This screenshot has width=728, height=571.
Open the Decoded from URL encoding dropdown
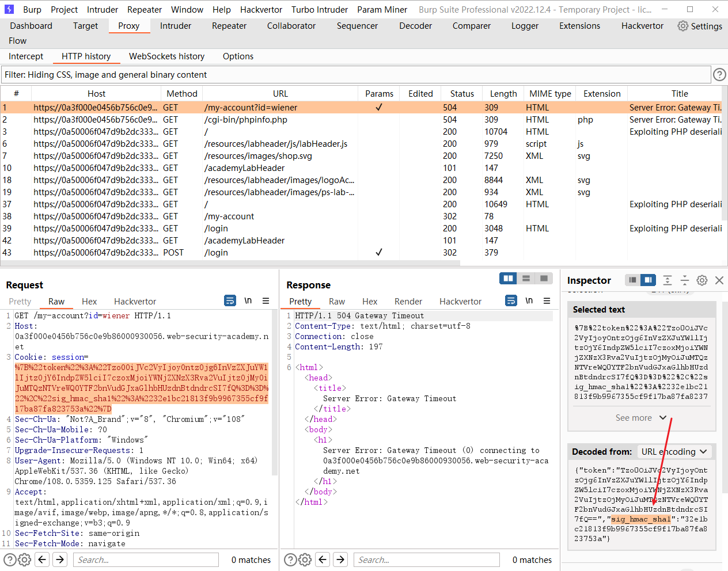pos(674,452)
